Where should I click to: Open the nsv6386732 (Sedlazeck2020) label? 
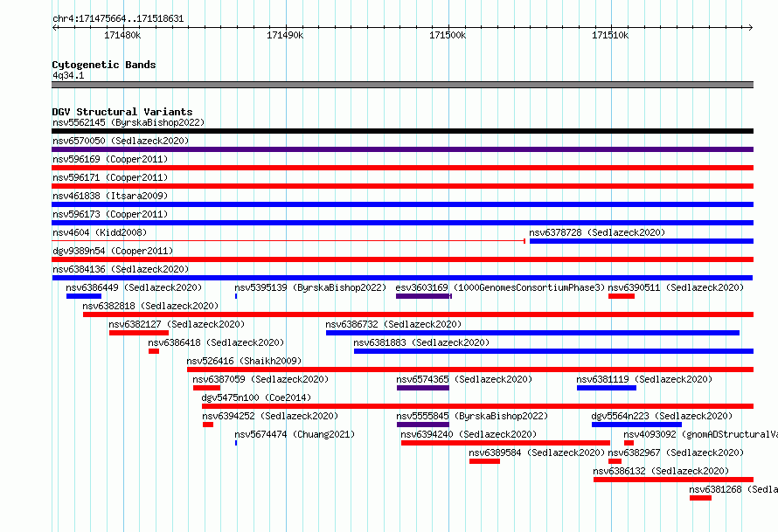(393, 324)
